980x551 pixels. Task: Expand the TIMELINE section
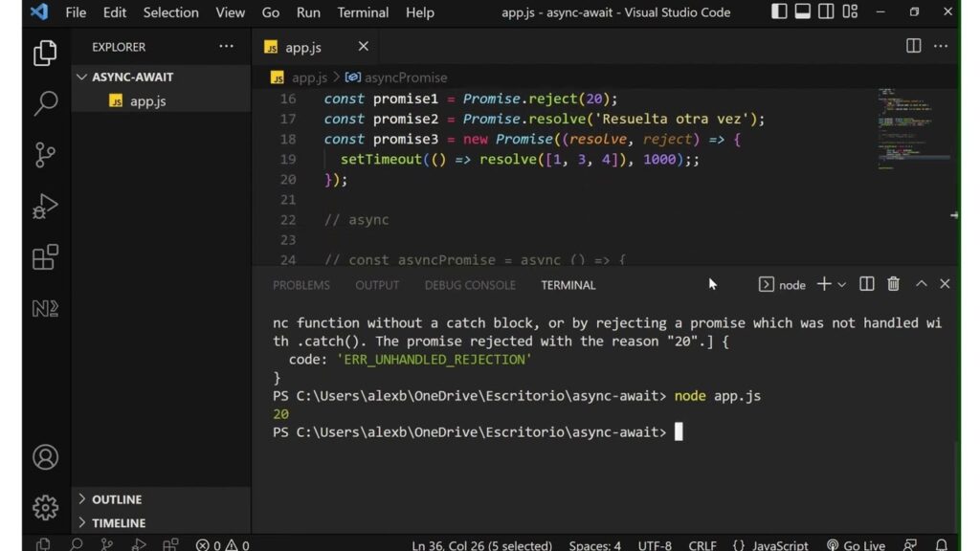118,523
